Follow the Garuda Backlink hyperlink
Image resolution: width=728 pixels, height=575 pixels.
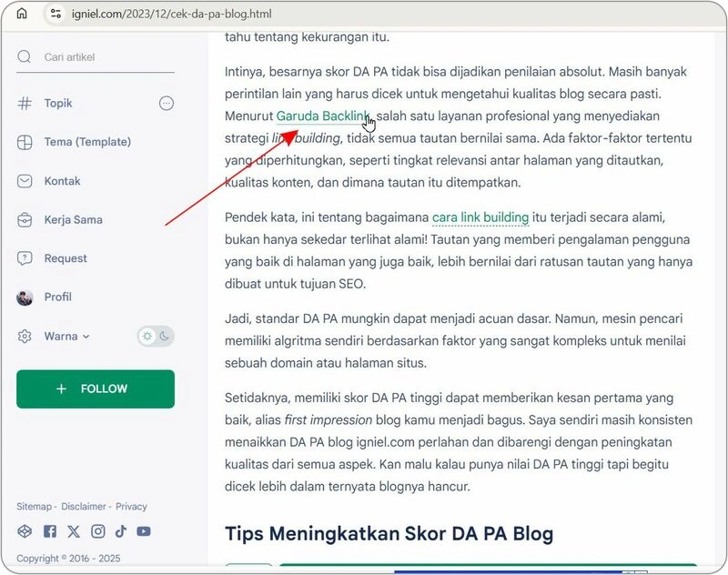pos(323,116)
